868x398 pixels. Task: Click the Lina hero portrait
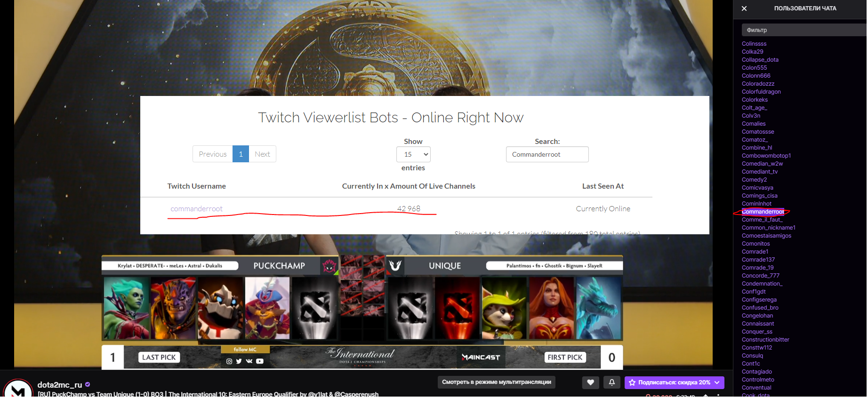pos(551,308)
